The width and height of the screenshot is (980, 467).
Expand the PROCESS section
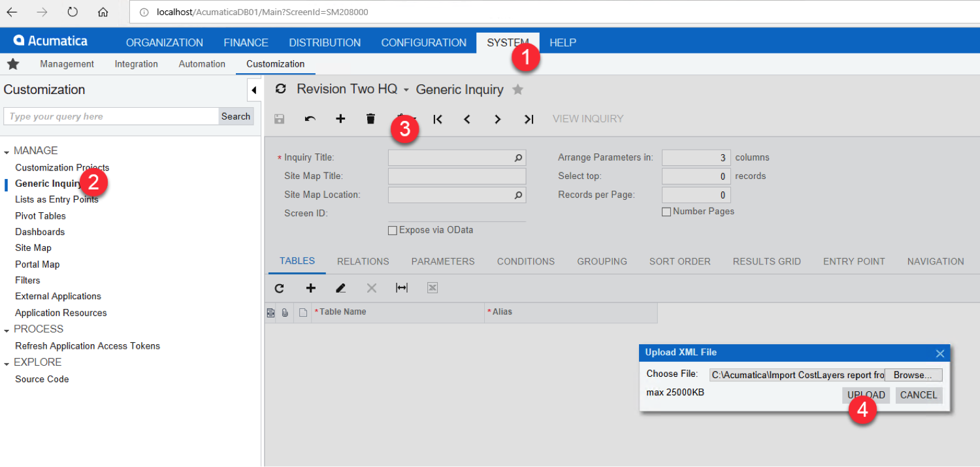click(x=8, y=329)
